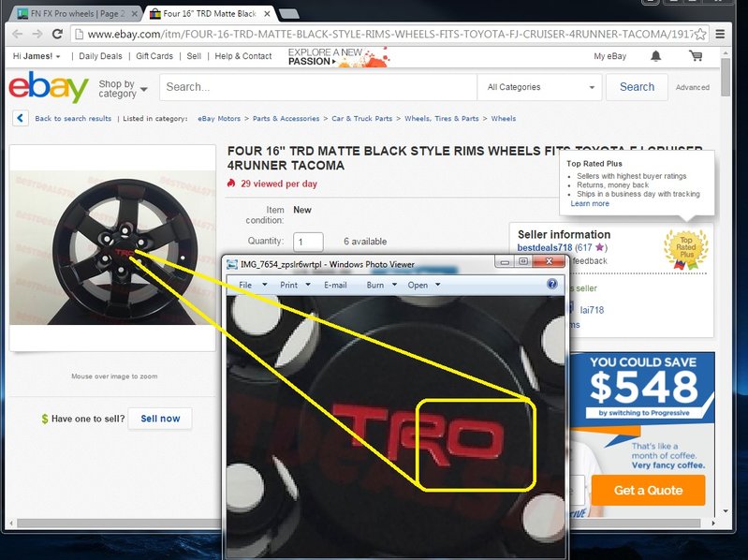Click the 29 viewed per day text
Viewport: 748px width, 560px height.
[279, 184]
